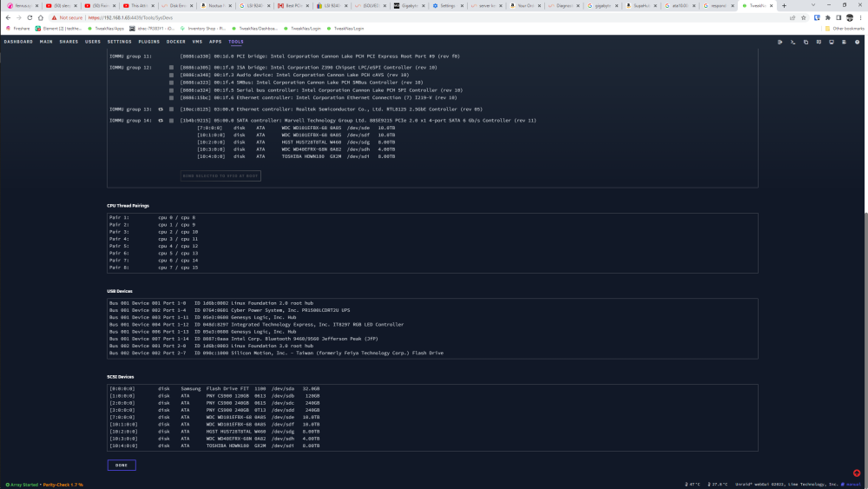Image resolution: width=868 pixels, height=489 pixels.
Task: Click the browser Home icon
Action: pyautogui.click(x=41, y=17)
